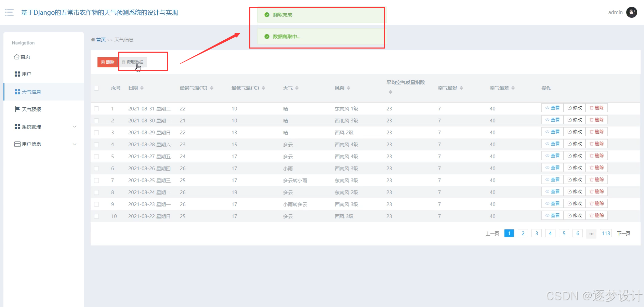This screenshot has width=644, height=307.
Task: Click the 首页 breadcrumb link
Action: coord(101,40)
